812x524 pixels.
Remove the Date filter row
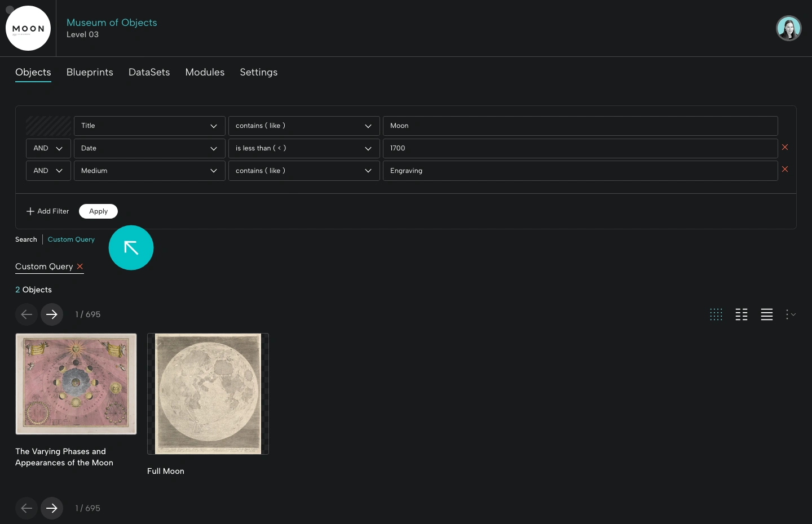(784, 148)
